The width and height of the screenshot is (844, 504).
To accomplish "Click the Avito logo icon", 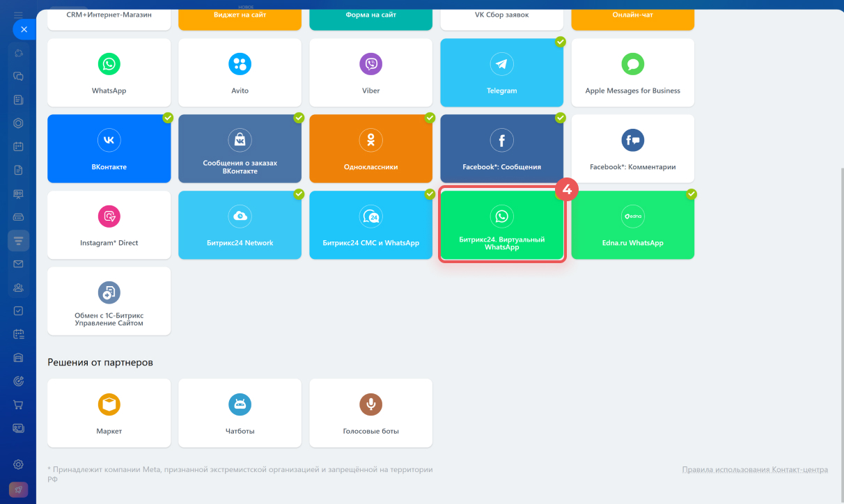I will (x=240, y=64).
